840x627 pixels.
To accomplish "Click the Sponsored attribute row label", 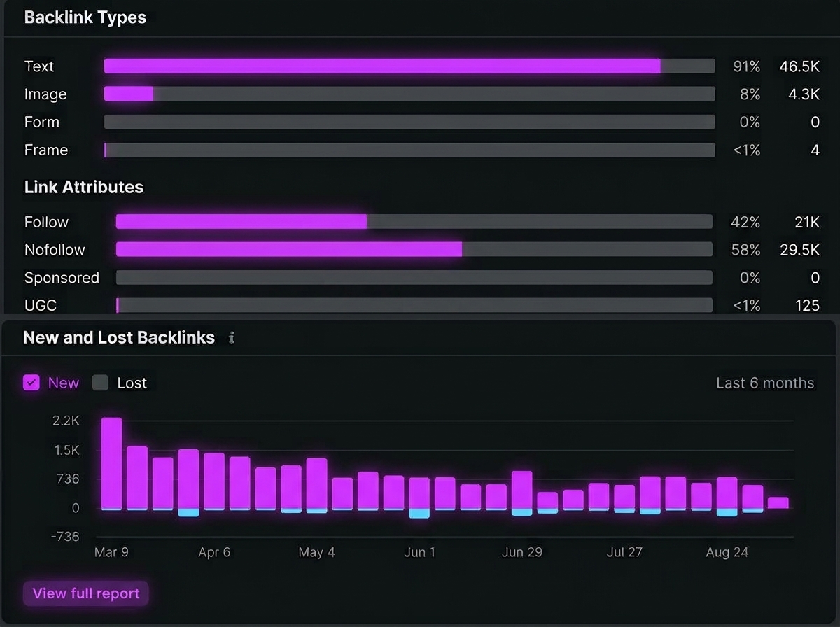I will 62,278.
